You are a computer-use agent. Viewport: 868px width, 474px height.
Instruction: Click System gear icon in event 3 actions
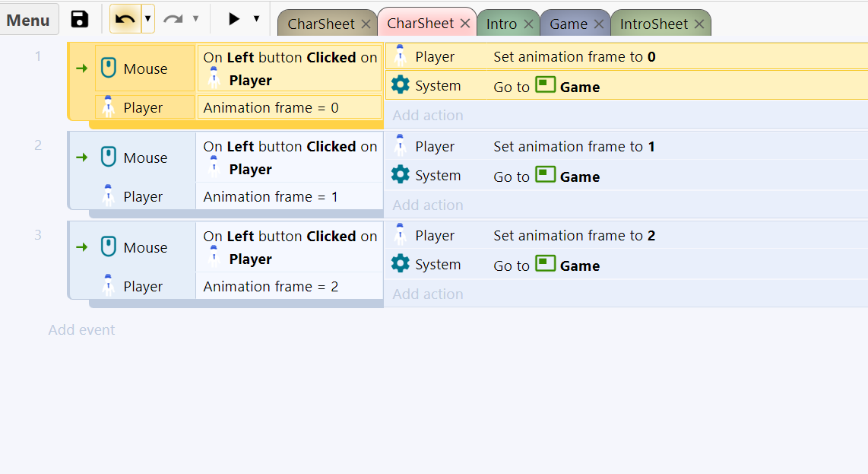[401, 263]
